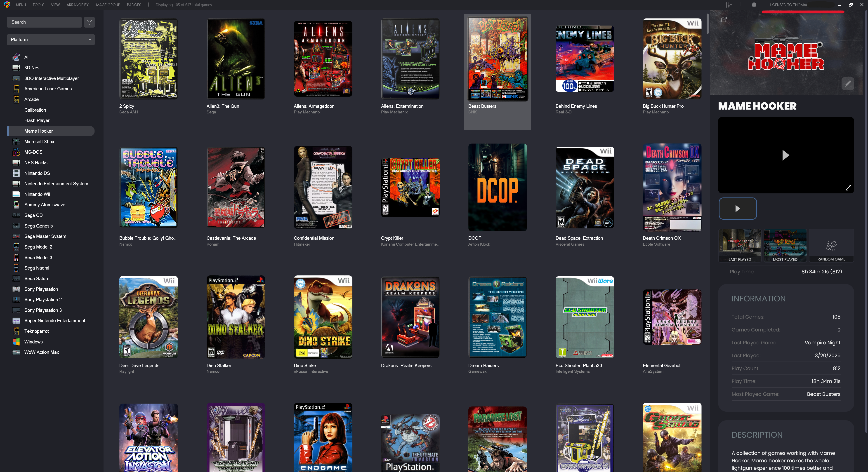Select the Sega Model 3 platform icon
Viewport: 868px width, 472px height.
pos(16,257)
